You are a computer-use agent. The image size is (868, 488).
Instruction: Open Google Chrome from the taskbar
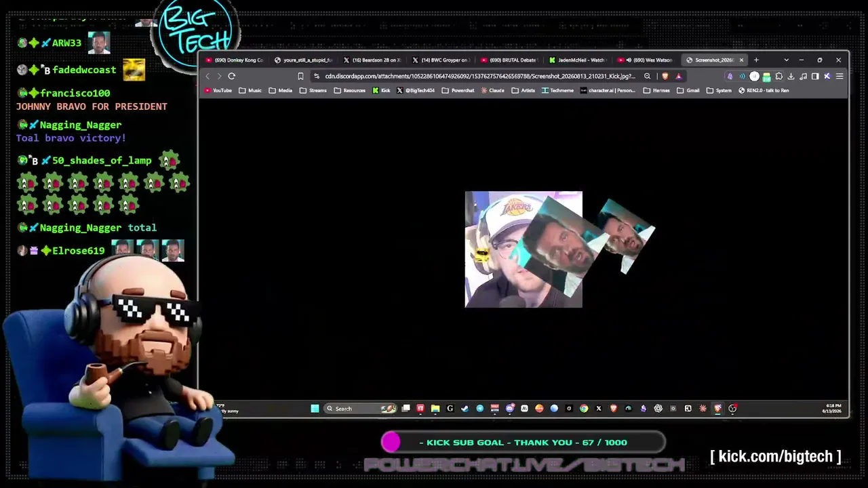coord(584,408)
